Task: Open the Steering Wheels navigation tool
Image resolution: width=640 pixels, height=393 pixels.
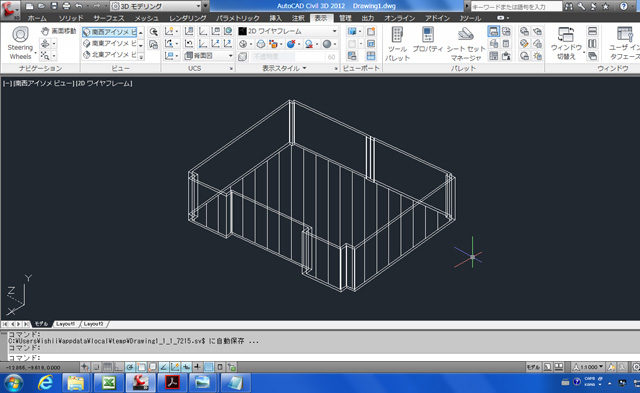Action: tap(20, 43)
